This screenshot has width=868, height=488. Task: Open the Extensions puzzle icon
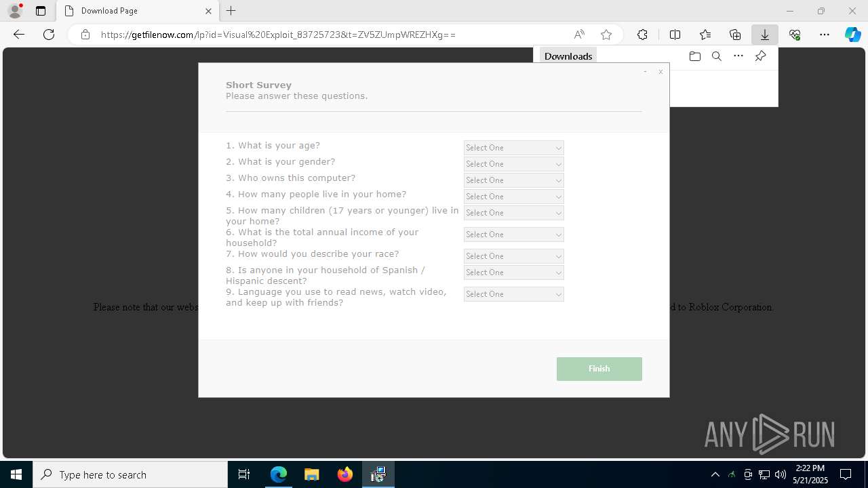[642, 35]
